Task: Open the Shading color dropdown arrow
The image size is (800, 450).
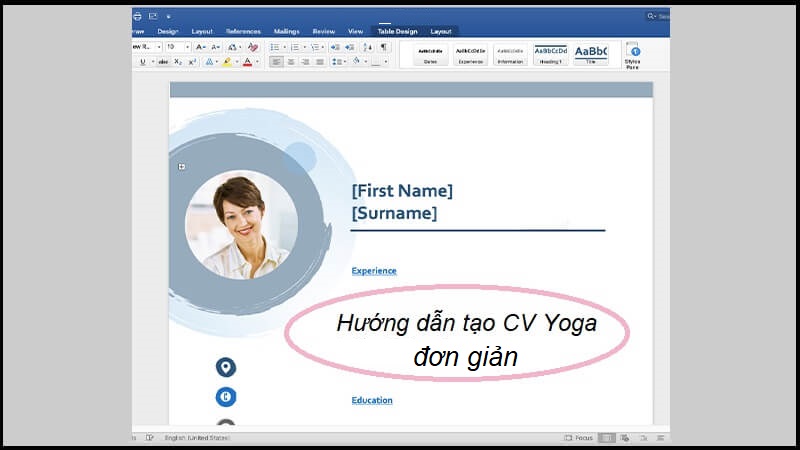Action: pos(366,62)
